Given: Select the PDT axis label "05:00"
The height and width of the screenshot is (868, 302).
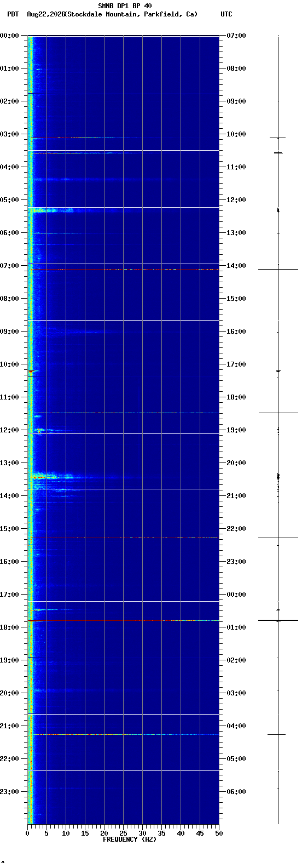Looking at the screenshot, I should 9,200.
